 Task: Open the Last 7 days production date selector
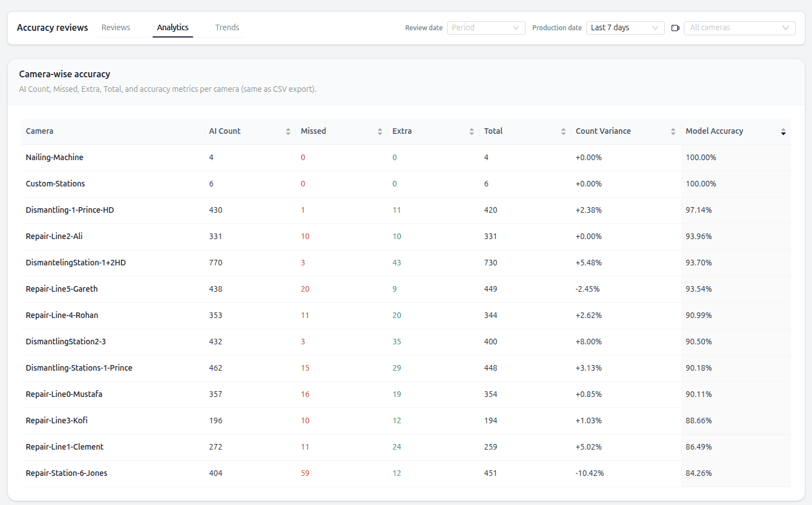tap(625, 27)
